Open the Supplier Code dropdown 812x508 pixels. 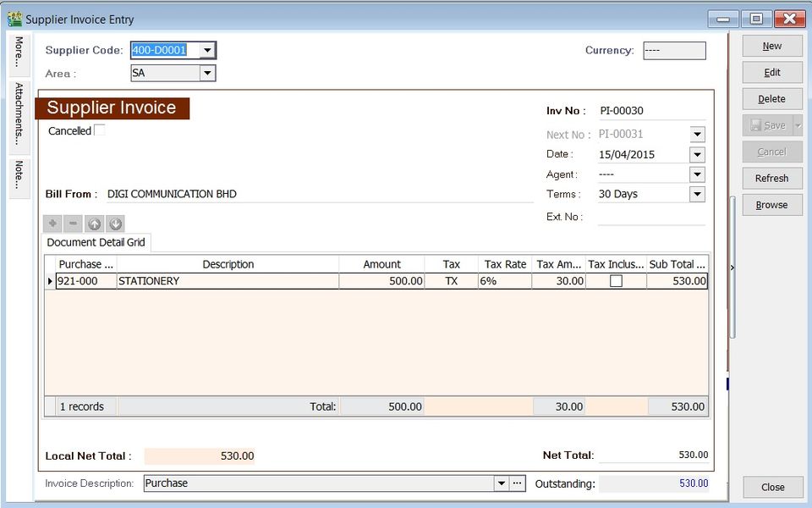pos(207,50)
